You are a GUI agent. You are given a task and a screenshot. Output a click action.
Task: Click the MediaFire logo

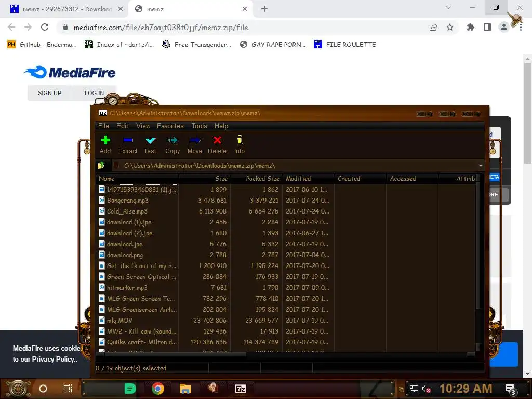tap(70, 72)
